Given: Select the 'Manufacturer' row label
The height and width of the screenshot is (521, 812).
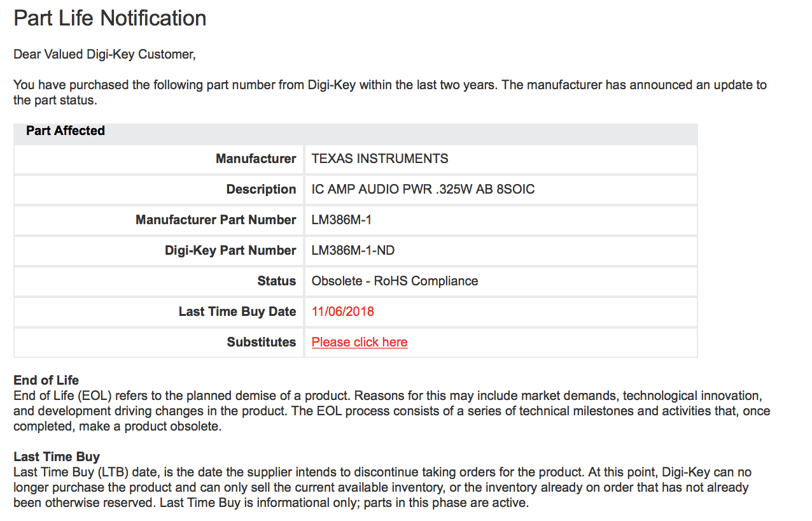Looking at the screenshot, I should coord(256,159).
